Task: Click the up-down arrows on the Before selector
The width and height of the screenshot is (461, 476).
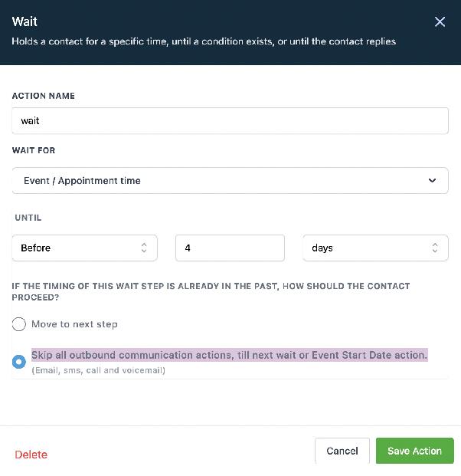Action: point(144,248)
